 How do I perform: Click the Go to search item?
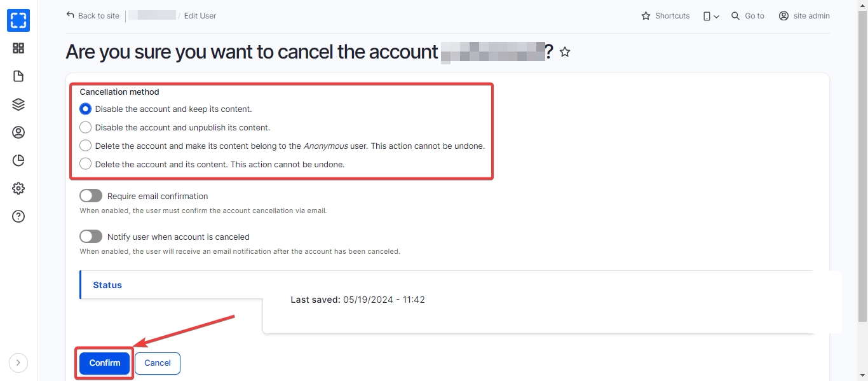[x=748, y=16]
